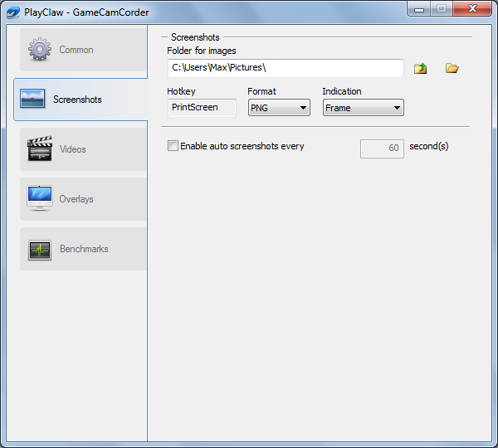This screenshot has width=498, height=448.
Task: Select the Screenshots tab
Action: [81, 100]
